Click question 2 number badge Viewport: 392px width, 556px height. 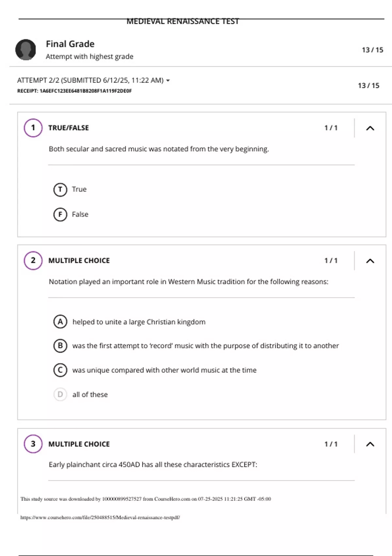click(x=33, y=260)
